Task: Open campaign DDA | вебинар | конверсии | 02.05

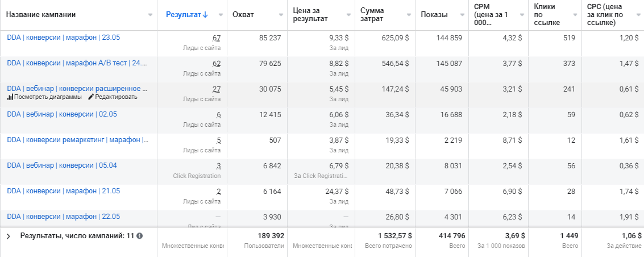Action: 62,114
